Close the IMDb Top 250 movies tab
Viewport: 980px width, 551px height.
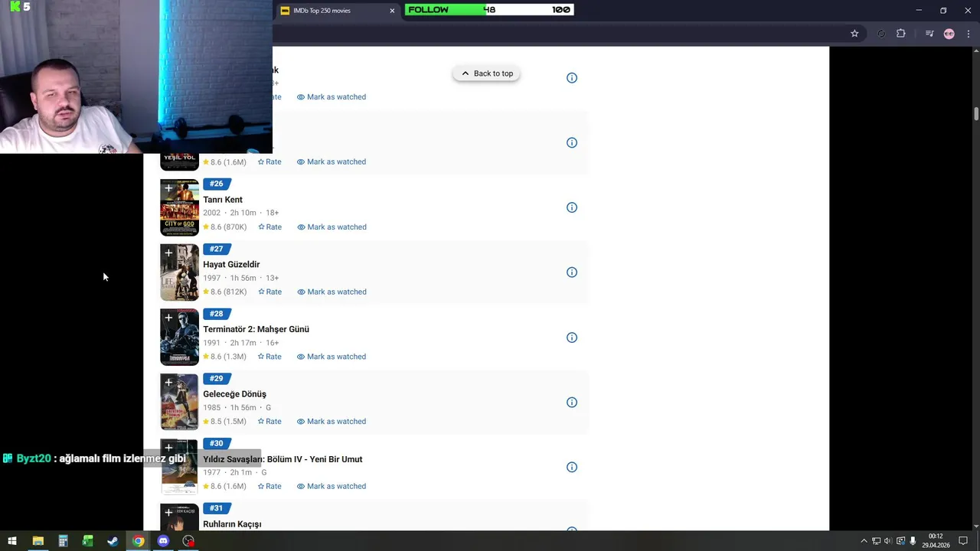tap(393, 11)
